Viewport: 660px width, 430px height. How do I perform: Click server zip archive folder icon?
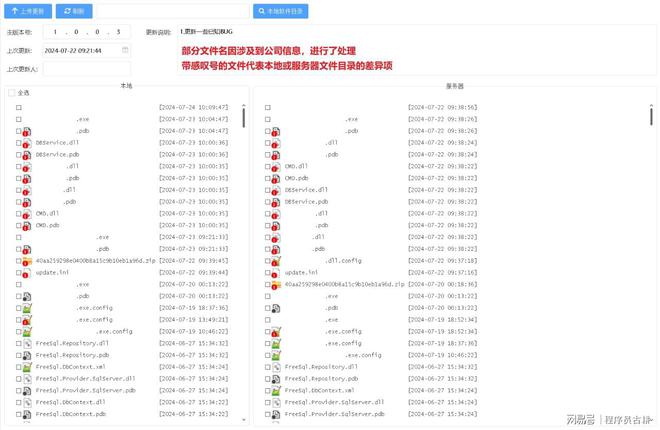click(276, 285)
